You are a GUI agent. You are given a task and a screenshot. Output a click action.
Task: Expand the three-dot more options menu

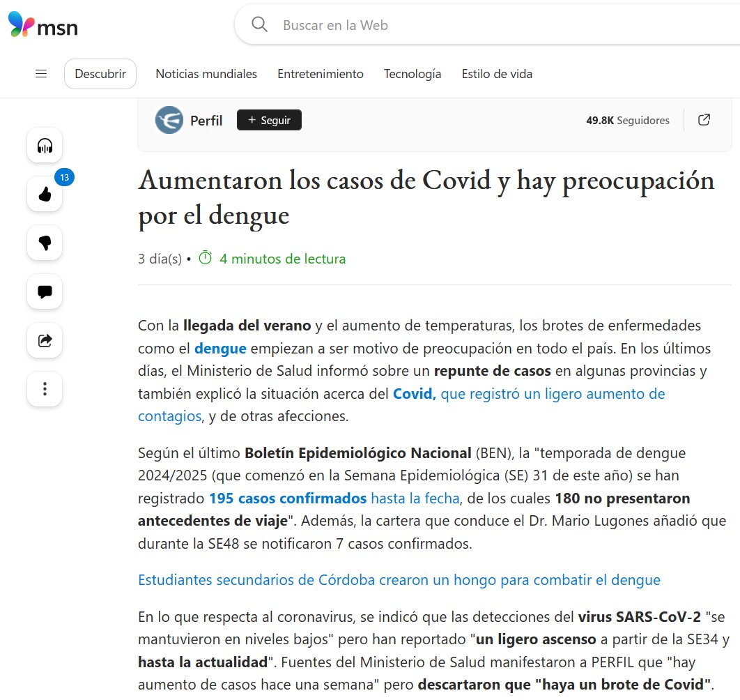[45, 388]
